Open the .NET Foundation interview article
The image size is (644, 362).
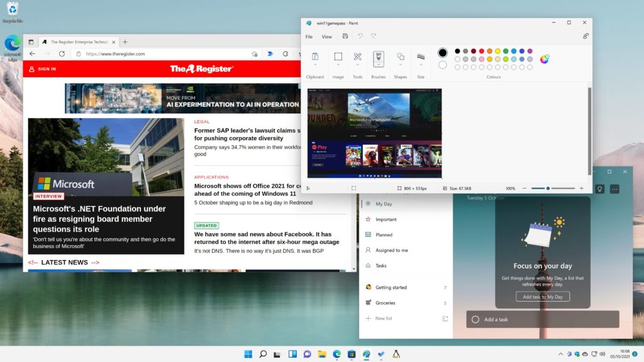[99, 219]
